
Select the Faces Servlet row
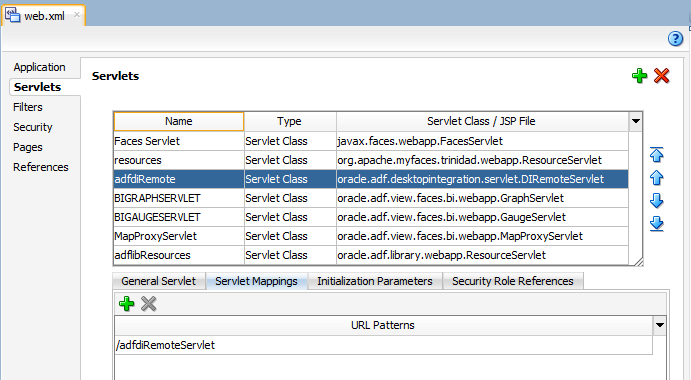click(x=371, y=141)
